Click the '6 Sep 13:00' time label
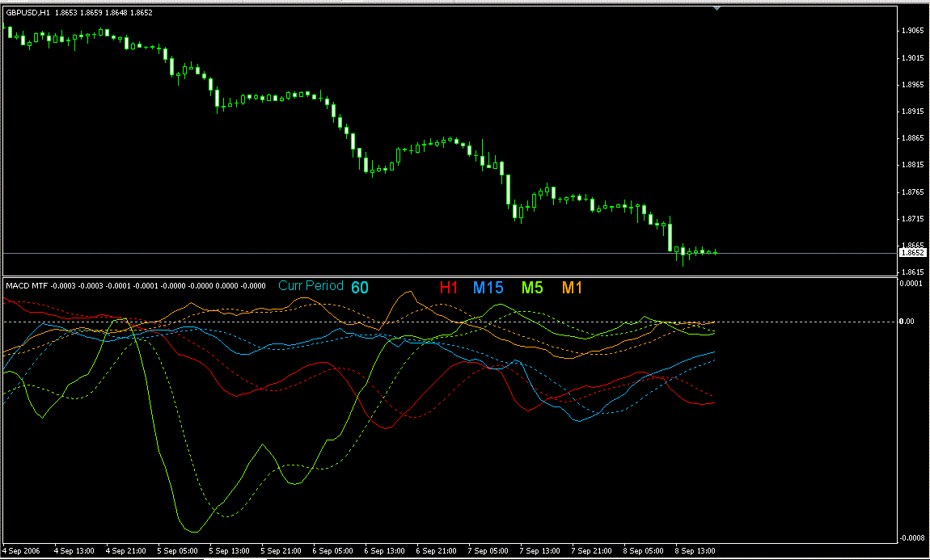Screen dimensions: 930x560 coord(385,550)
